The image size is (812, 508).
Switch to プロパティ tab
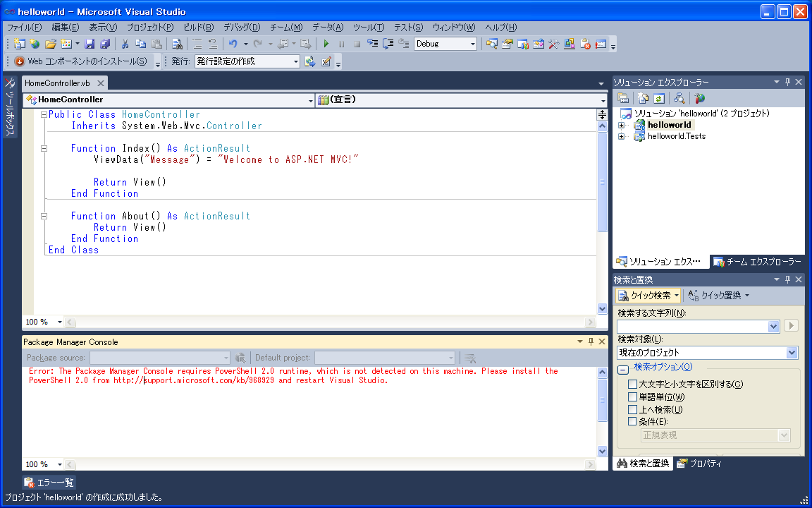(699, 464)
